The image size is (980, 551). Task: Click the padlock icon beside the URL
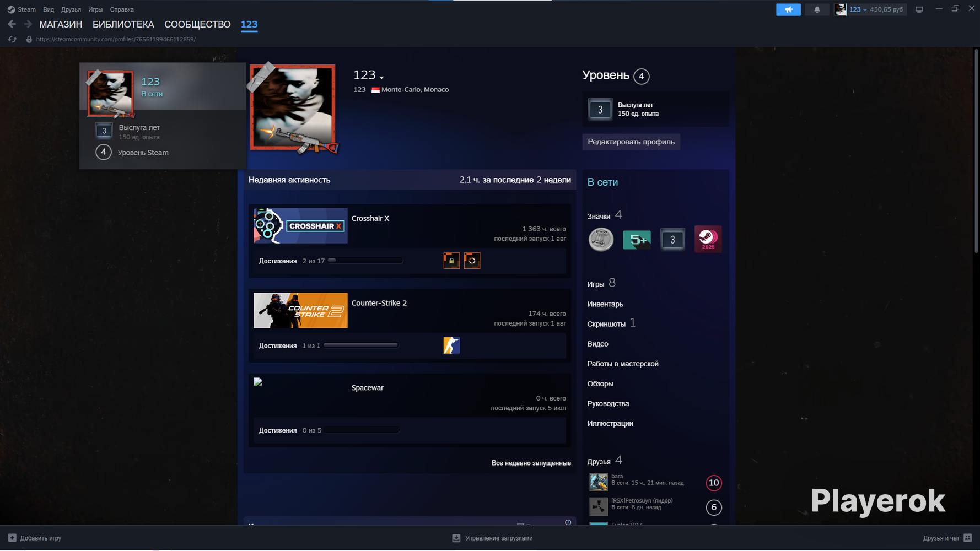tap(29, 39)
